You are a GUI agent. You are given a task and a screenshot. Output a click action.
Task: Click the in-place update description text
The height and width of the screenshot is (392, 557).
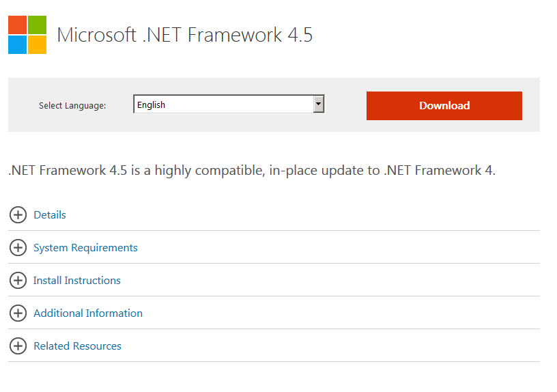[252, 171]
